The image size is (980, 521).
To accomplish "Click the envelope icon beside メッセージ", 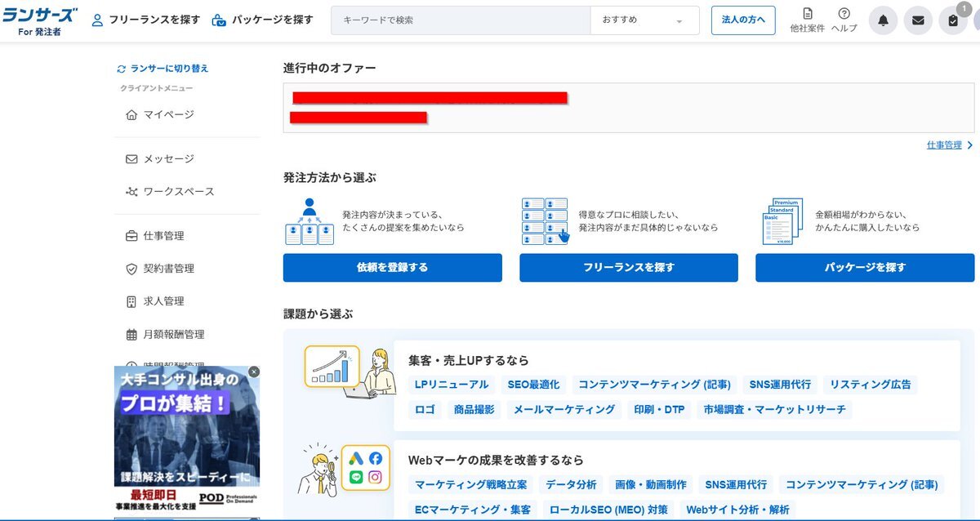I will tap(131, 159).
